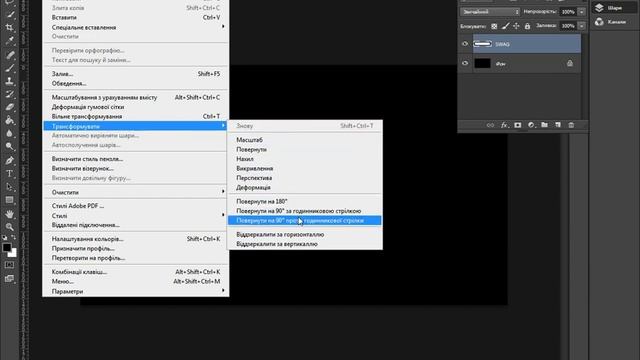Create a new adjustment layer
The image size is (640, 360).
click(x=531, y=125)
